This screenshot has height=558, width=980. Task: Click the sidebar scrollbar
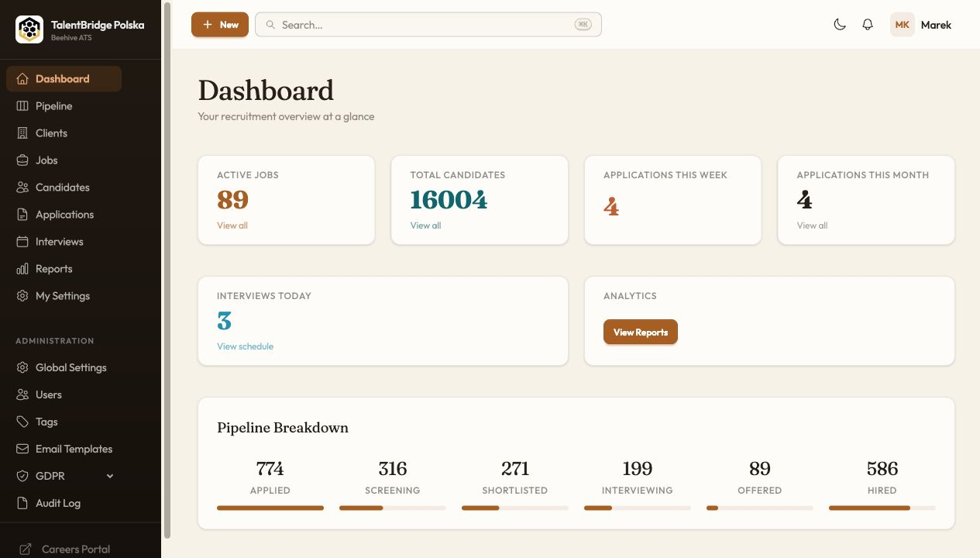[167, 271]
